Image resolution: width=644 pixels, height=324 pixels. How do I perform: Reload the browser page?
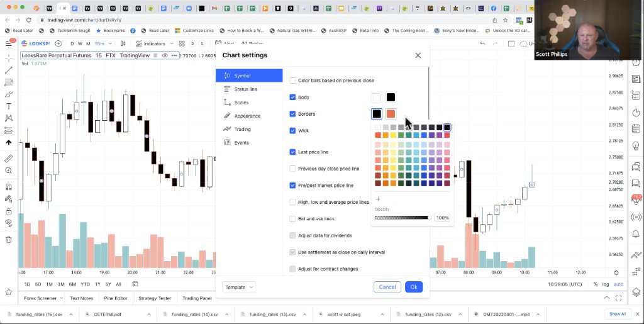pyautogui.click(x=28, y=20)
